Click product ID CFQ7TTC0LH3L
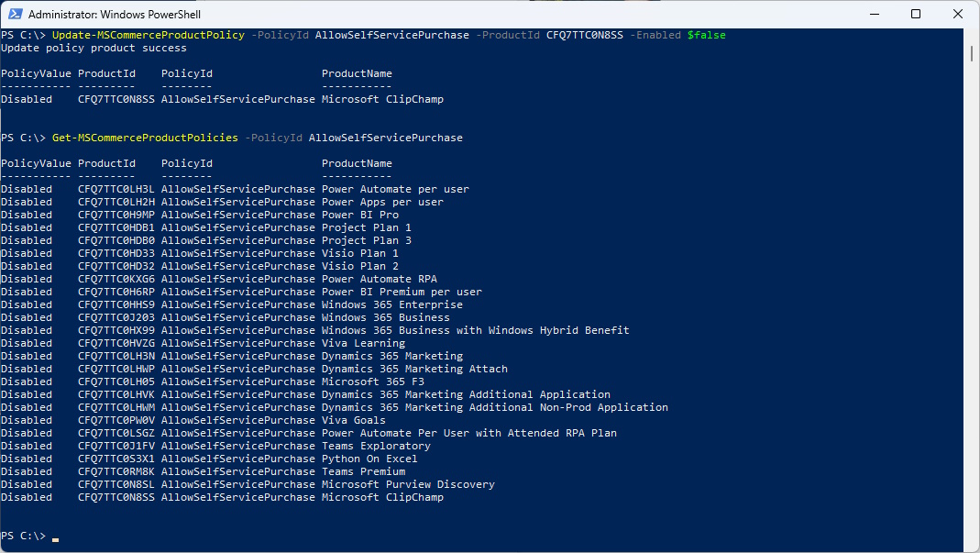Image resolution: width=980 pixels, height=553 pixels. (116, 189)
